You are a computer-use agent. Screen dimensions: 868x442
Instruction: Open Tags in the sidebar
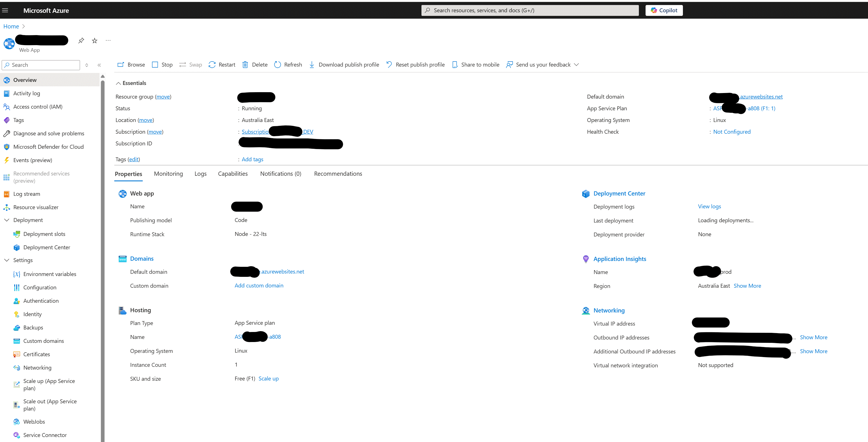(18, 120)
